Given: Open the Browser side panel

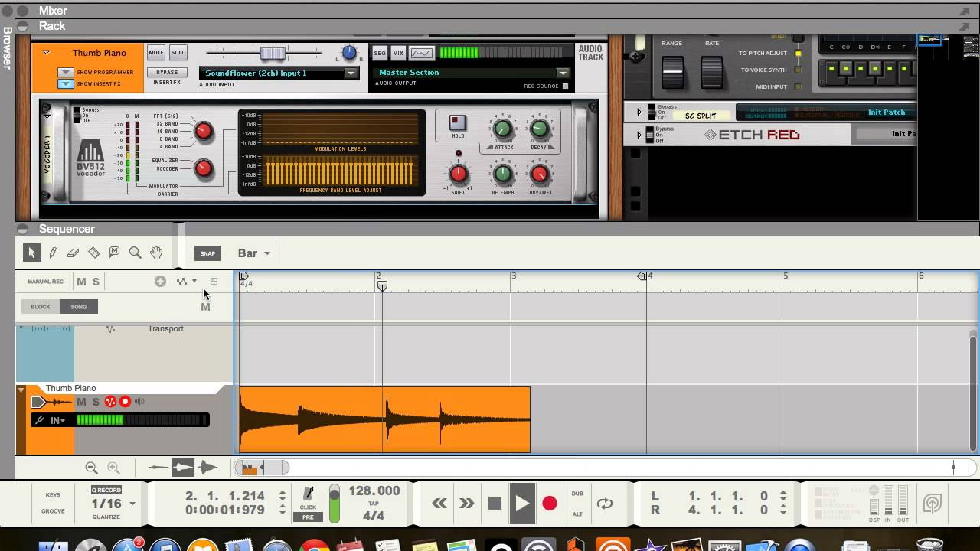Looking at the screenshot, I should pos(7,47).
